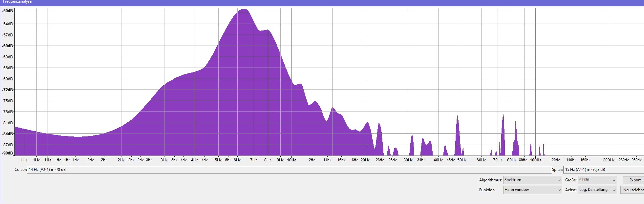The image size is (644, 204).
Task: Click the Neu zeichnen button
Action: pos(633,190)
